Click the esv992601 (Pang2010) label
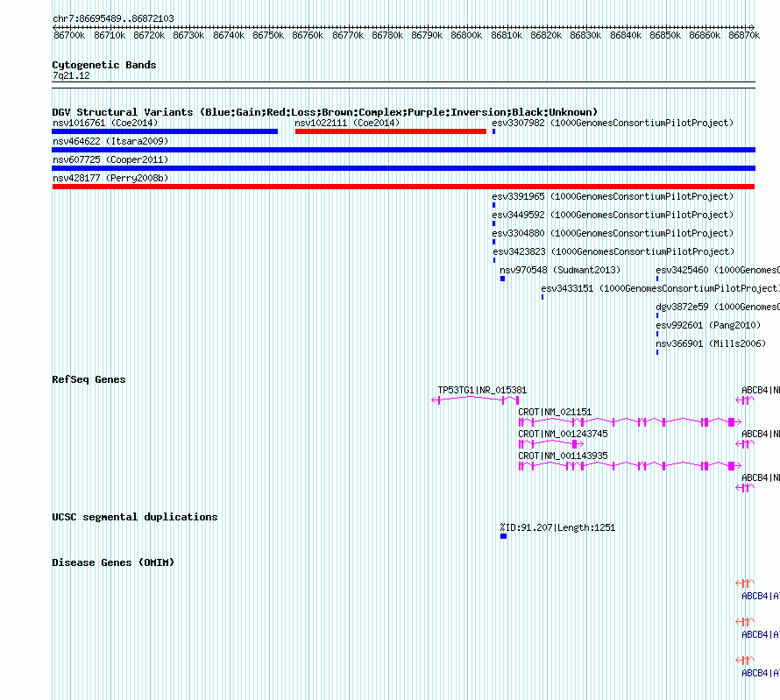This screenshot has height=700, width=780. click(708, 325)
